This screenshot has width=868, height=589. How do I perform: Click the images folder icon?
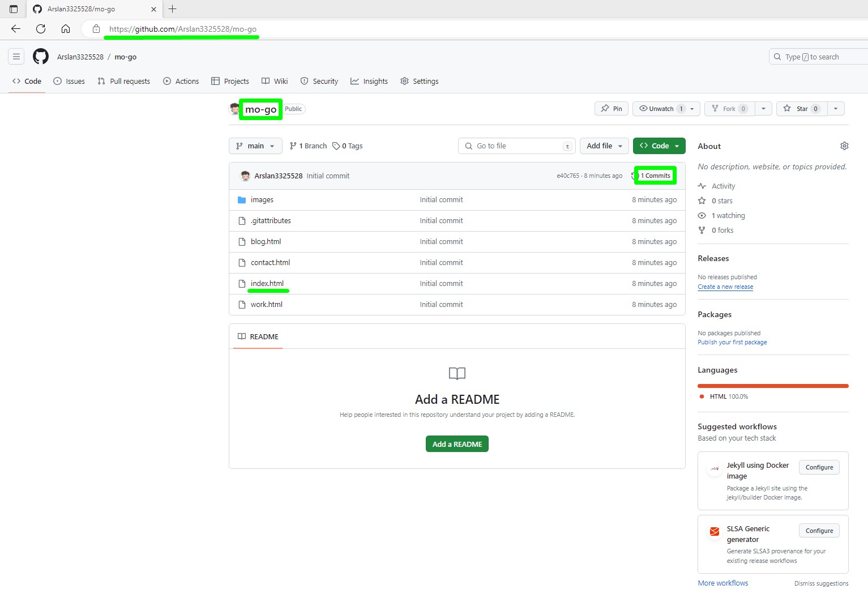point(242,200)
